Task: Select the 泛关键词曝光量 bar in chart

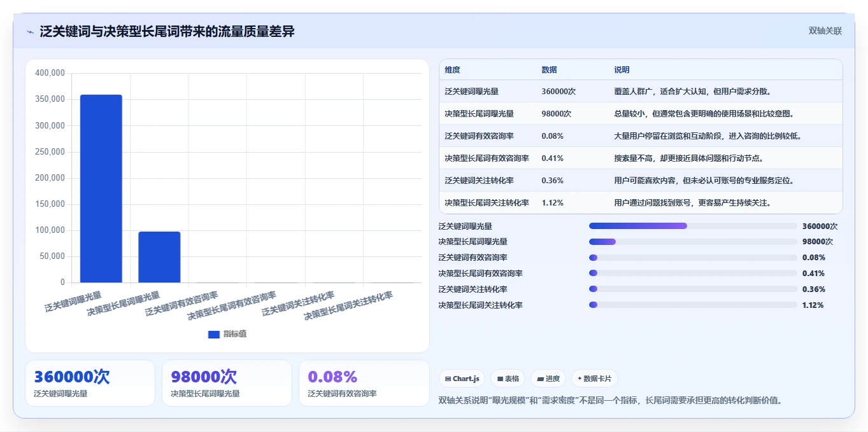Action: 101,188
